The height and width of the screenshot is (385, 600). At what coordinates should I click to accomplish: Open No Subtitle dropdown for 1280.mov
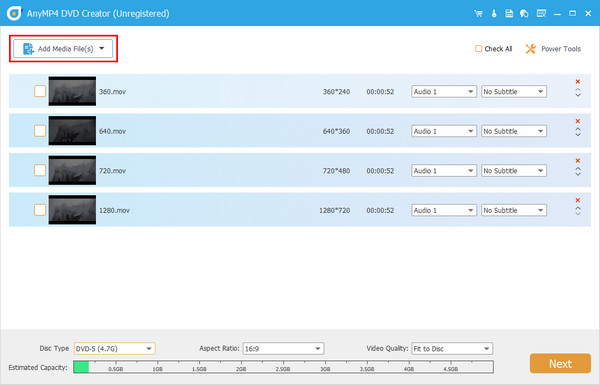pos(514,210)
